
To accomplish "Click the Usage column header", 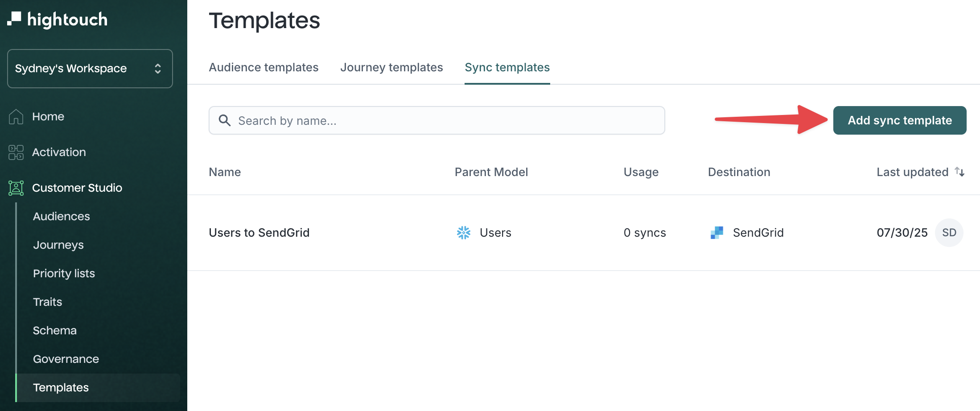I will point(641,172).
